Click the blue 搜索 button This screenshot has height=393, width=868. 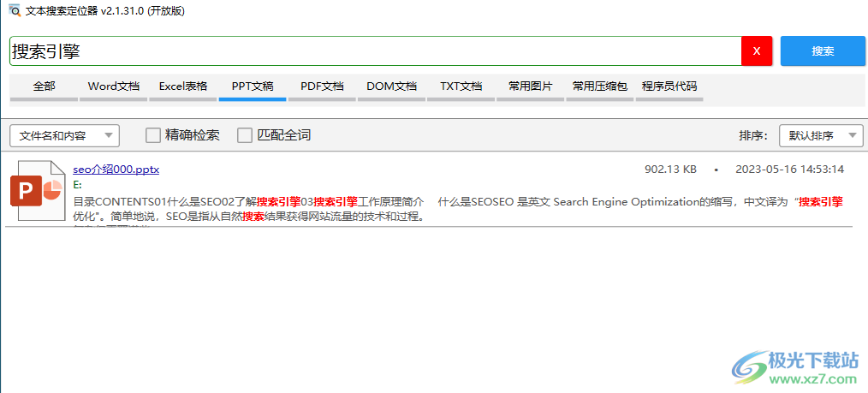click(823, 51)
